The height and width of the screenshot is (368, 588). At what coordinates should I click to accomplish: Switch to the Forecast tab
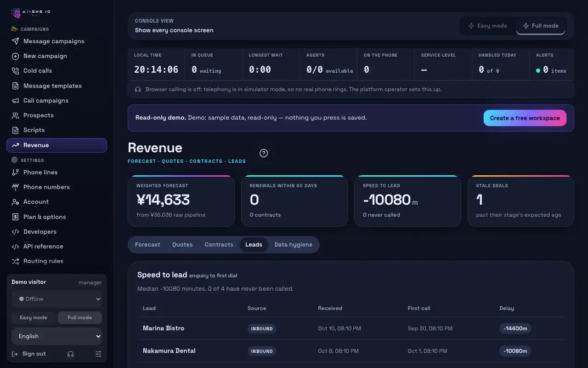[147, 245]
